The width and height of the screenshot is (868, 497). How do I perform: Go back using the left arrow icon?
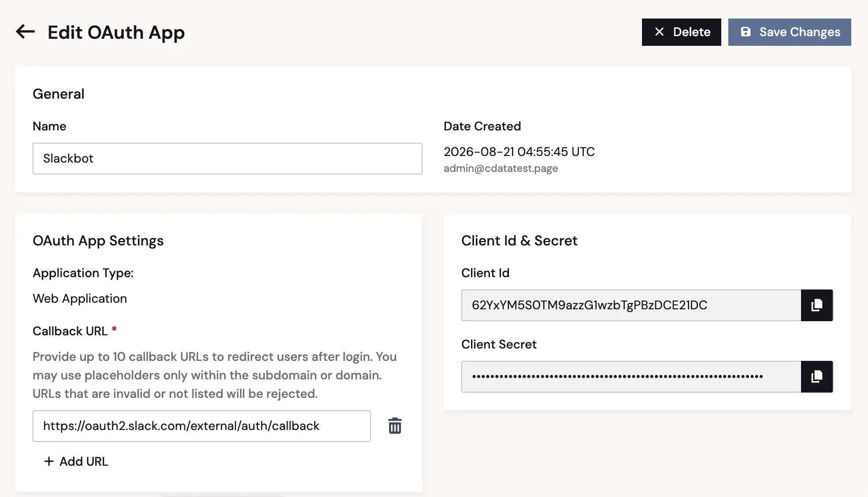coord(25,32)
